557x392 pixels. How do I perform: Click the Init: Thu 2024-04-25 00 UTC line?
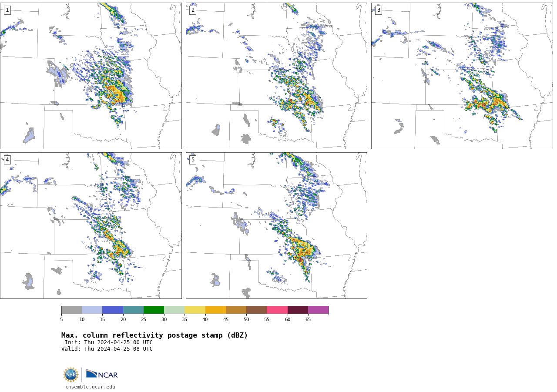[x=109, y=342]
